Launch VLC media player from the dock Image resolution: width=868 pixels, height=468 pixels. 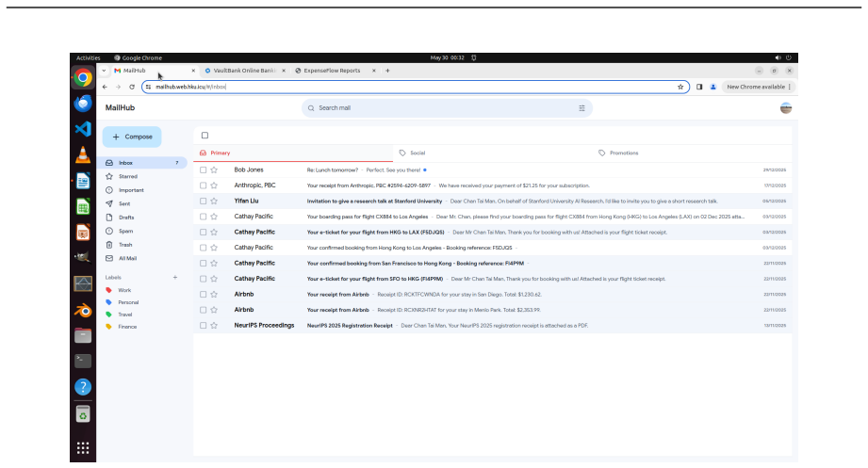click(83, 154)
